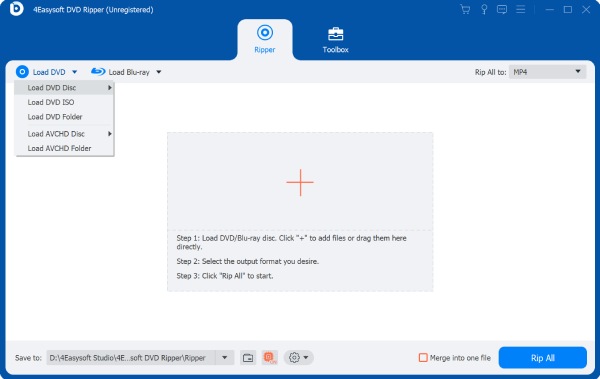Viewport: 600px width, 379px height.
Task: Click the Load Blu-ray button
Action: (121, 72)
